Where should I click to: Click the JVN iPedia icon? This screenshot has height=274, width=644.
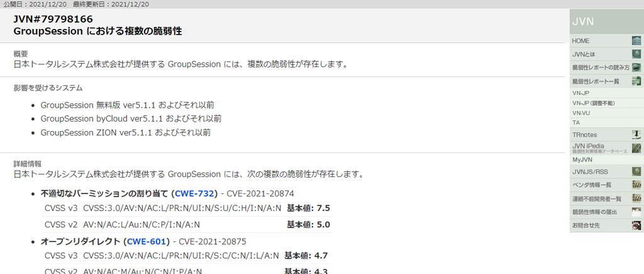(636, 148)
